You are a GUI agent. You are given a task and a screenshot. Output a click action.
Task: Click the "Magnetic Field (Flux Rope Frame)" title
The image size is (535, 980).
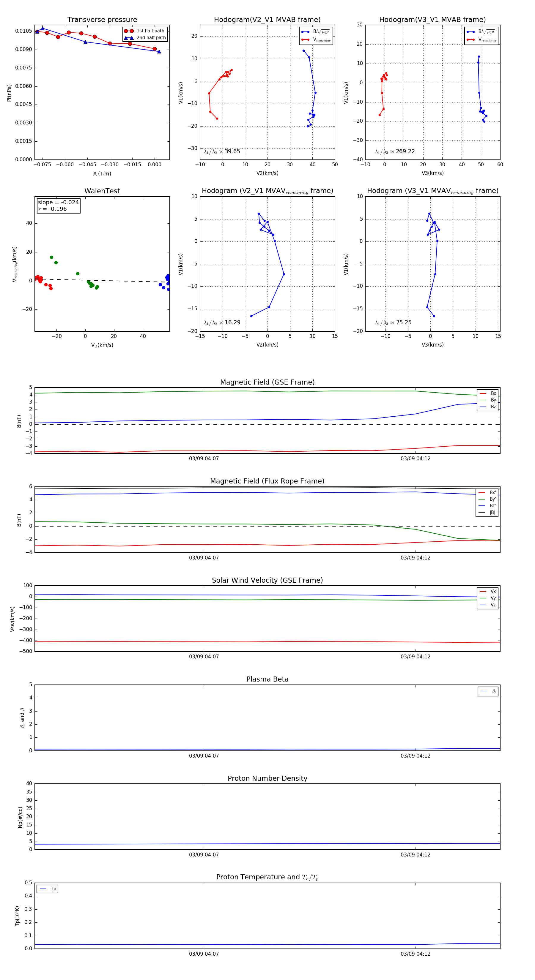(267, 481)
